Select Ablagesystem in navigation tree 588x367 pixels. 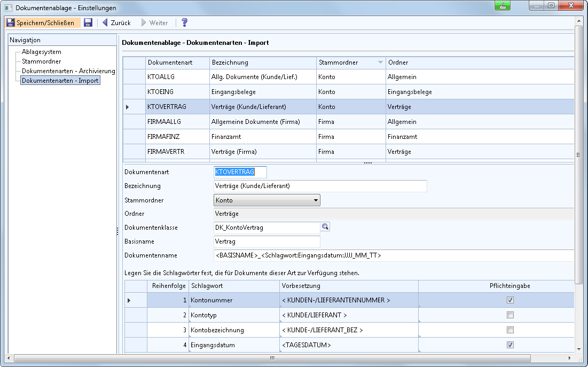pos(41,52)
